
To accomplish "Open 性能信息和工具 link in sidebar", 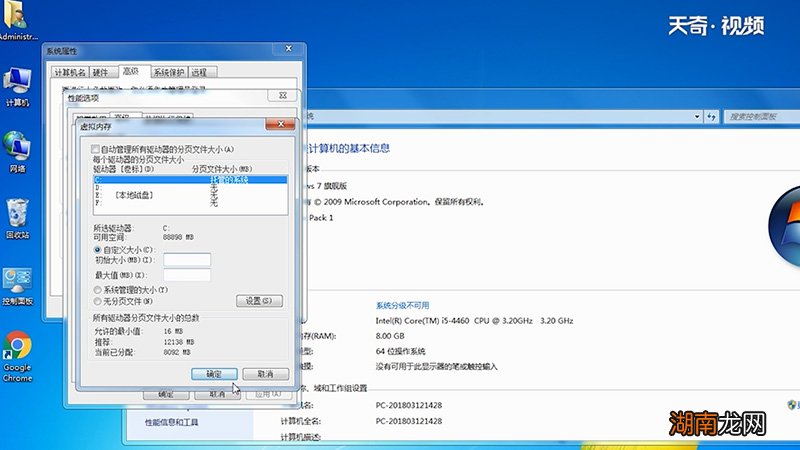I will coord(171,422).
